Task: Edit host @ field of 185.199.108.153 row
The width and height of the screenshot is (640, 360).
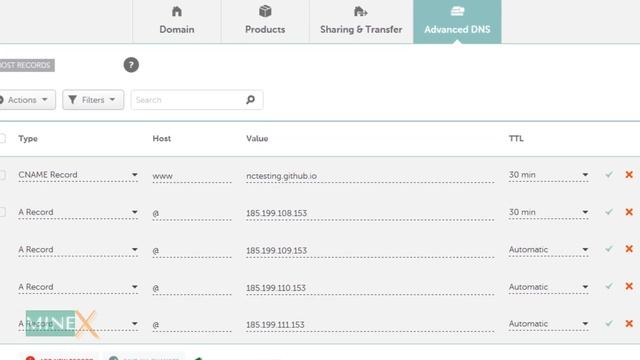Action: (192, 213)
